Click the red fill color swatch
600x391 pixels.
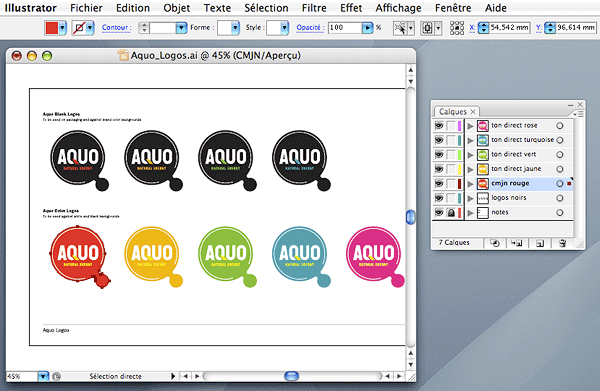(x=52, y=28)
